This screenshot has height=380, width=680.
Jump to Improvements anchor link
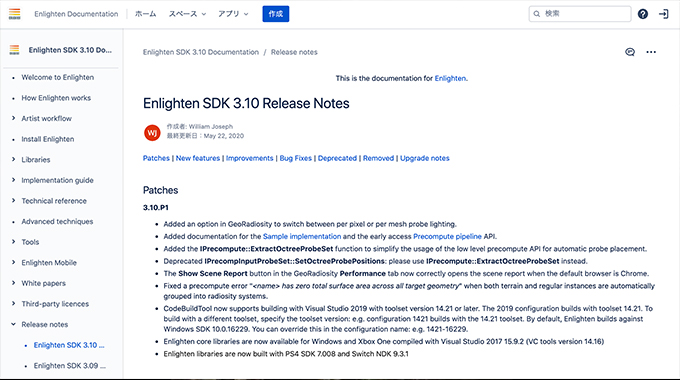[x=249, y=158]
